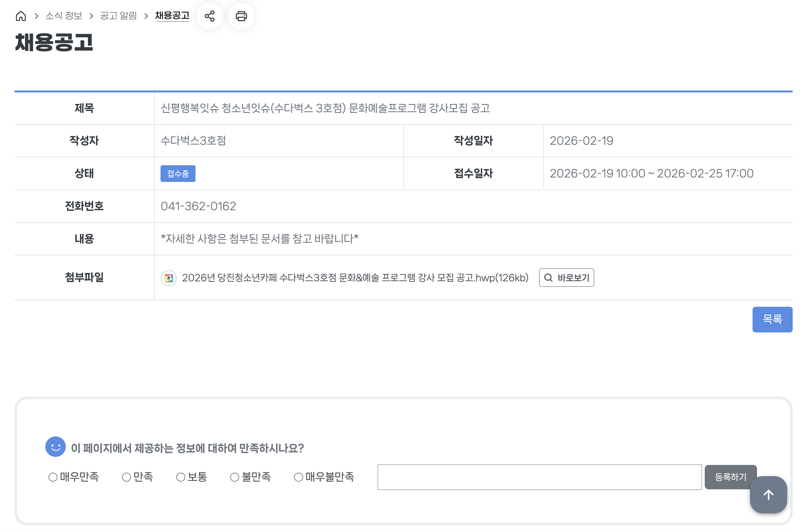Click the HWP file icon beside the attachment
The height and width of the screenshot is (532, 802).
[x=169, y=278]
